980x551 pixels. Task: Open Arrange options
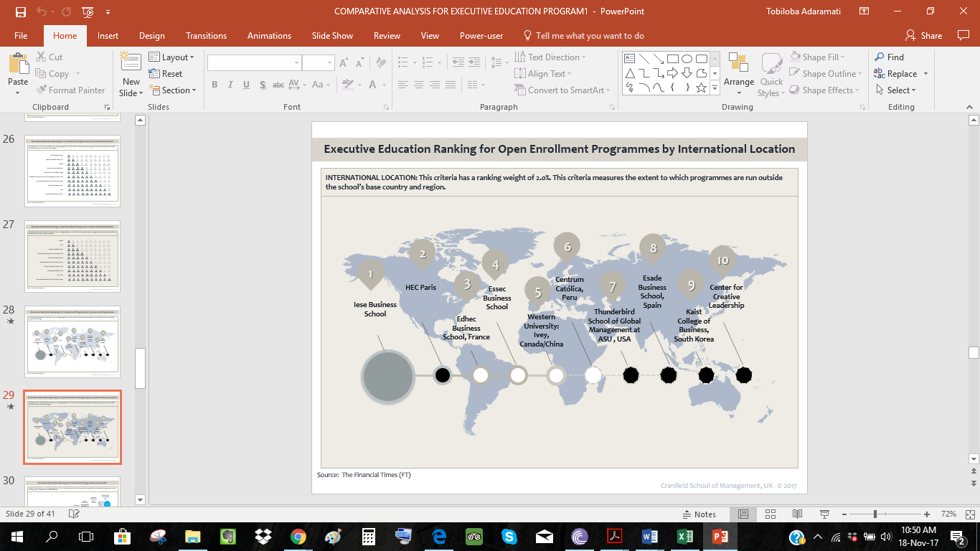[x=739, y=75]
